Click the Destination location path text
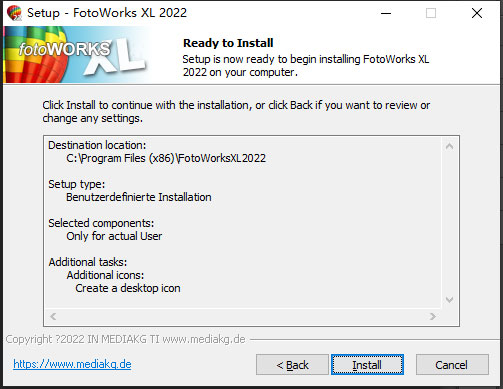 pyautogui.click(x=166, y=158)
